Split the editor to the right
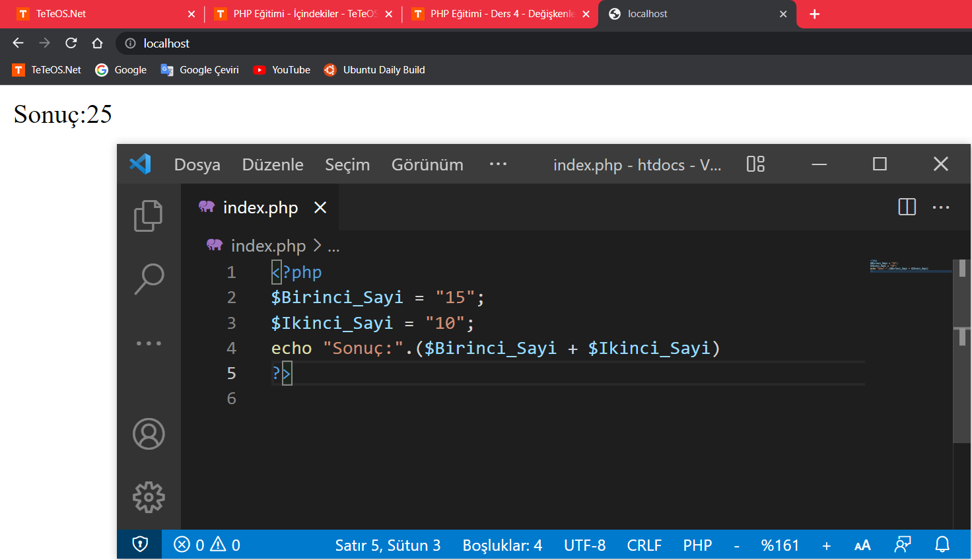 [x=907, y=207]
